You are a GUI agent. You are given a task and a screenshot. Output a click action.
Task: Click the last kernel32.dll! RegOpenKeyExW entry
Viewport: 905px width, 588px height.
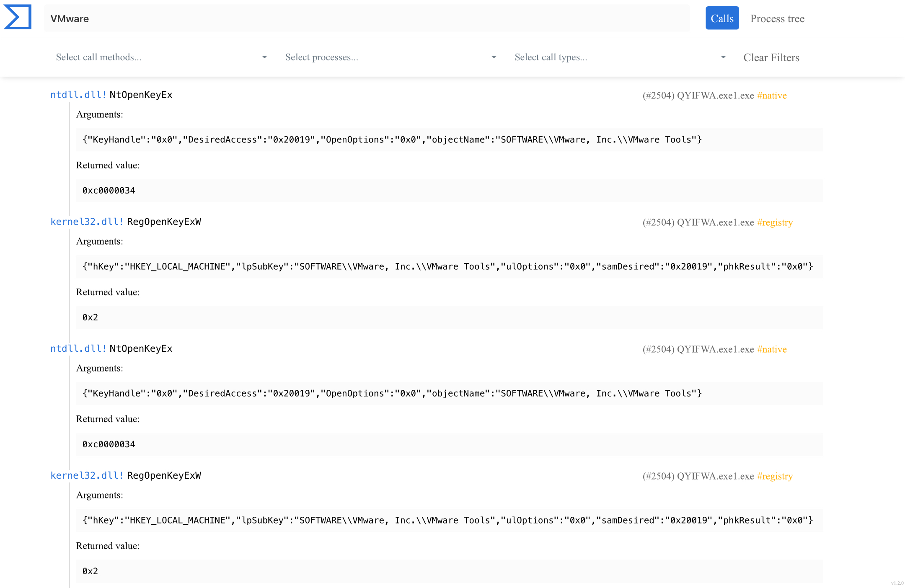tap(126, 476)
